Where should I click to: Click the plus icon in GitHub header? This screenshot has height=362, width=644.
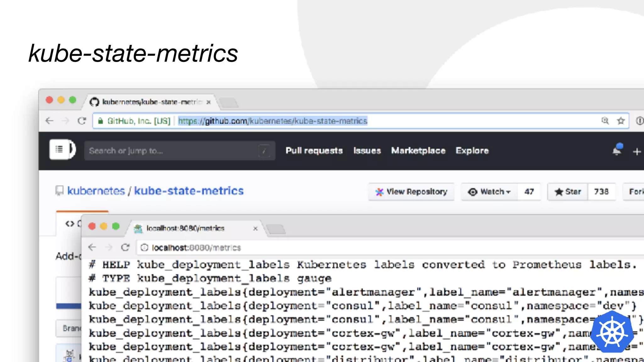(637, 151)
